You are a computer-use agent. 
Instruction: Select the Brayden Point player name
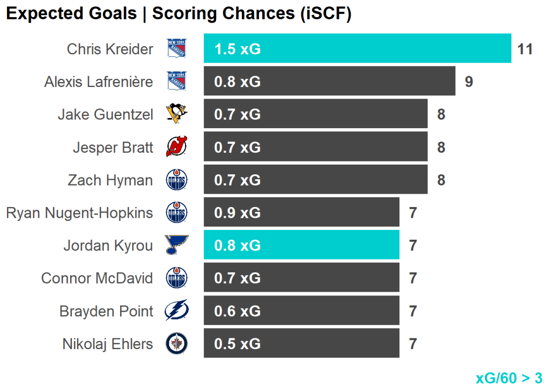pyautogui.click(x=106, y=311)
